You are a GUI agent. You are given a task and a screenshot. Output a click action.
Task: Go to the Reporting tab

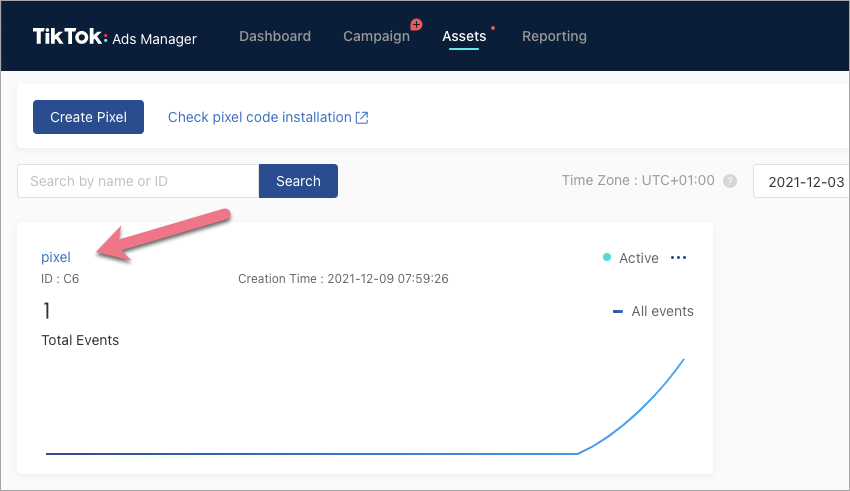pyautogui.click(x=554, y=36)
